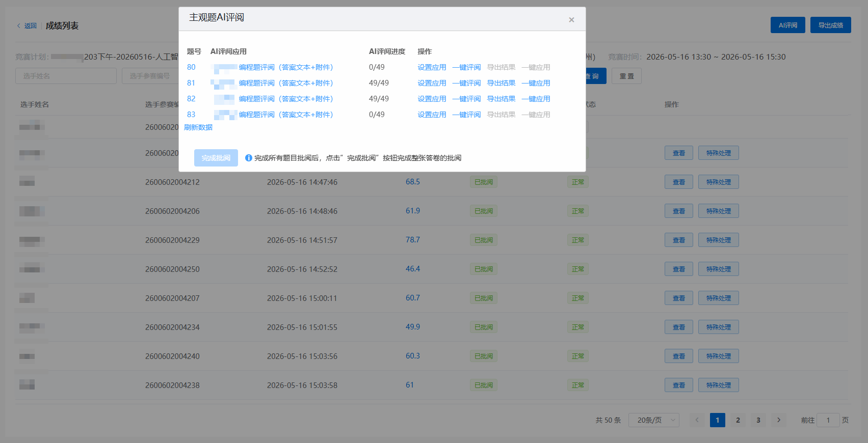Click 一键评阅 for question 81
868x443 pixels.
click(x=466, y=83)
